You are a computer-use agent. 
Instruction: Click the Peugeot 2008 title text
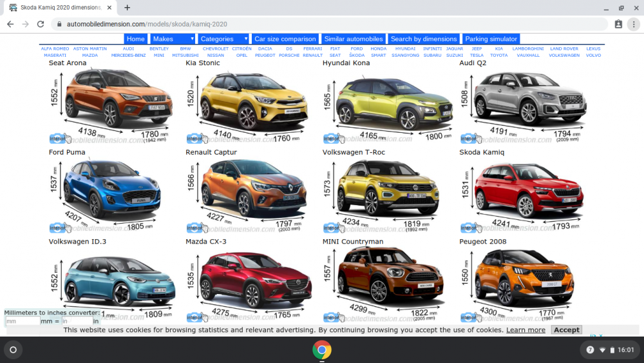pyautogui.click(x=482, y=241)
